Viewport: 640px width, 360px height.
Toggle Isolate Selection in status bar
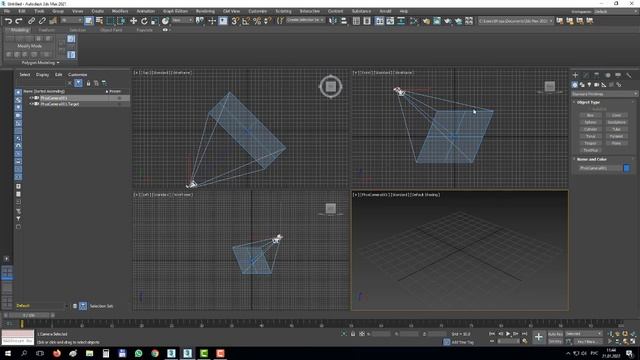tap(344, 334)
